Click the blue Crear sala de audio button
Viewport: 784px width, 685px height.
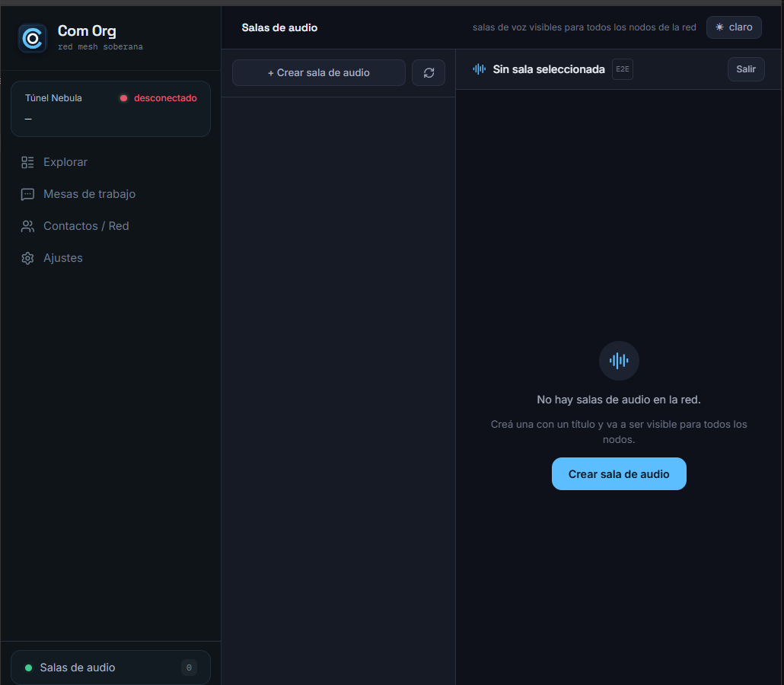click(x=619, y=474)
